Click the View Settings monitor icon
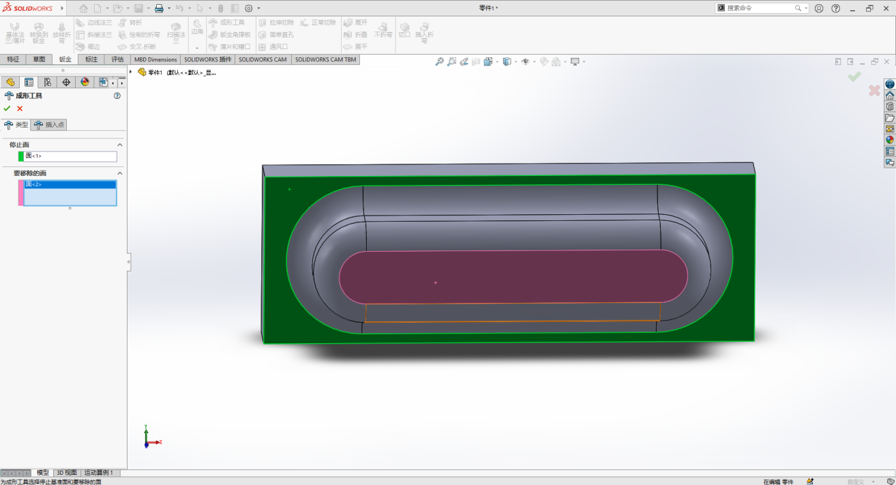896x485 pixels. (x=575, y=62)
